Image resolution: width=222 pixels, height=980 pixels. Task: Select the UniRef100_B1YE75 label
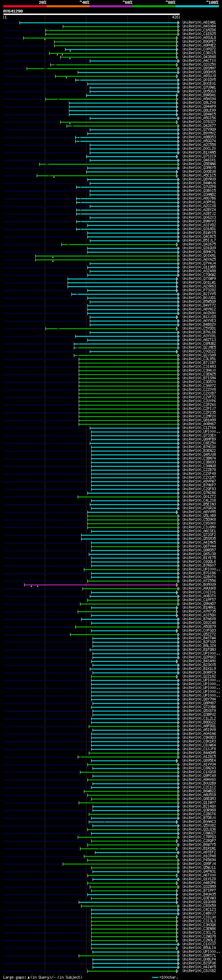point(199,558)
